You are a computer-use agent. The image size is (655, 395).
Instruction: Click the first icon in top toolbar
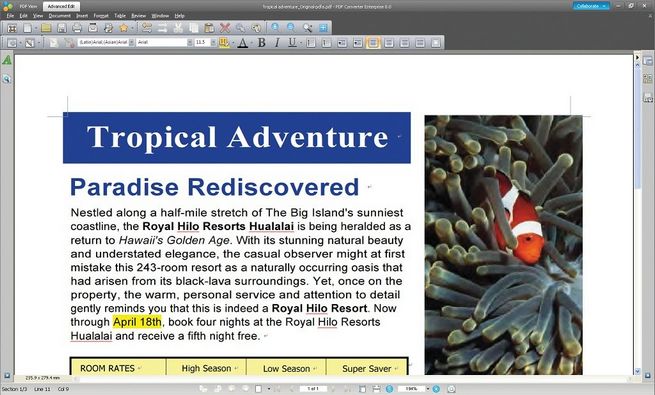[x=12, y=28]
